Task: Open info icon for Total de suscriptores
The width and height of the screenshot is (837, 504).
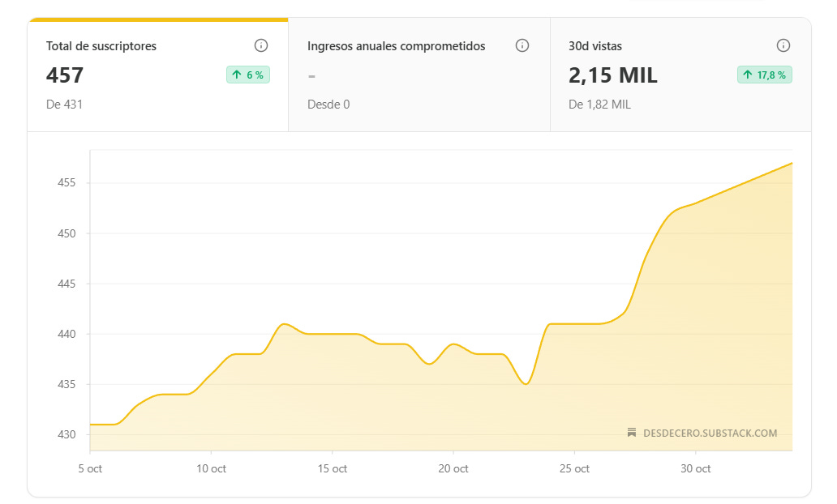Action: click(x=260, y=45)
